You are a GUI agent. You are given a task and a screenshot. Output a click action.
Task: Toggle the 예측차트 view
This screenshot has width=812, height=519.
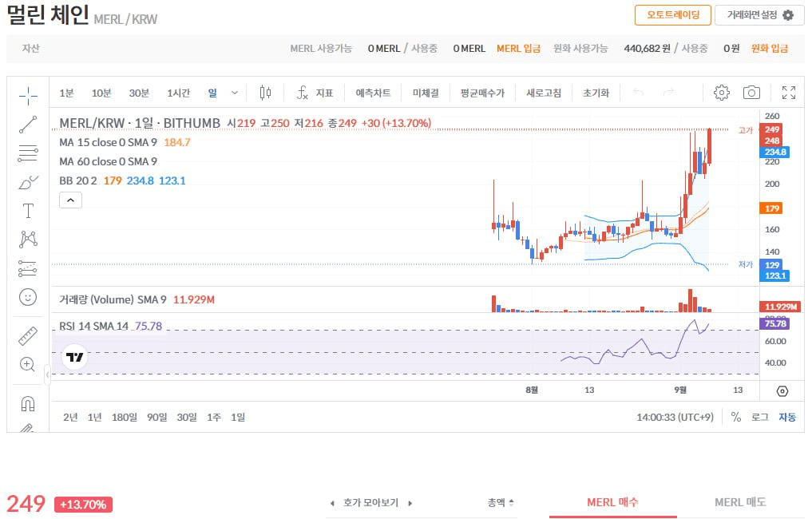coord(373,93)
